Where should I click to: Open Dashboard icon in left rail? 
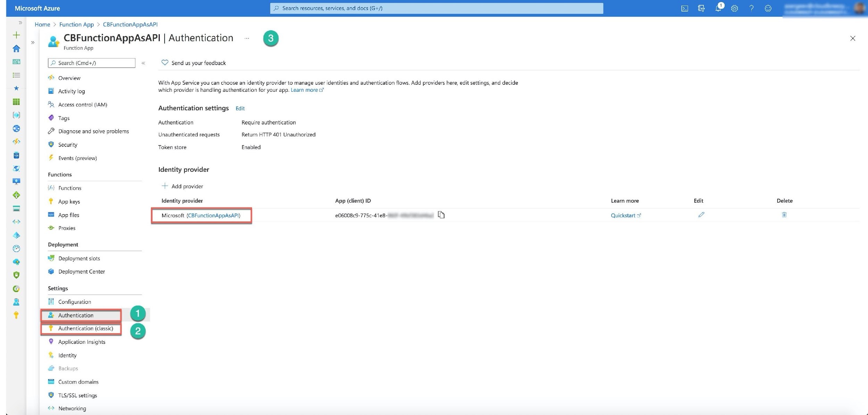tap(16, 62)
